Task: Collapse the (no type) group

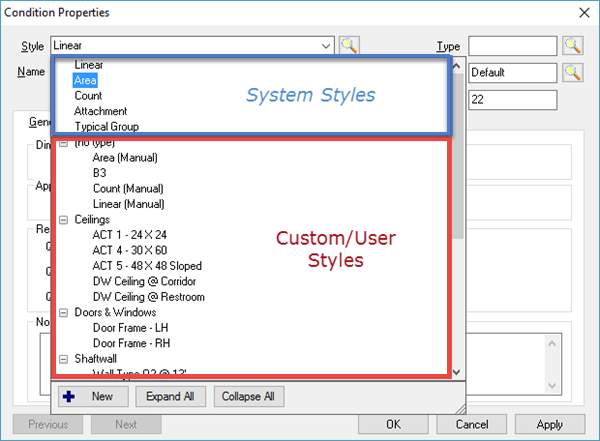Action: (x=64, y=143)
